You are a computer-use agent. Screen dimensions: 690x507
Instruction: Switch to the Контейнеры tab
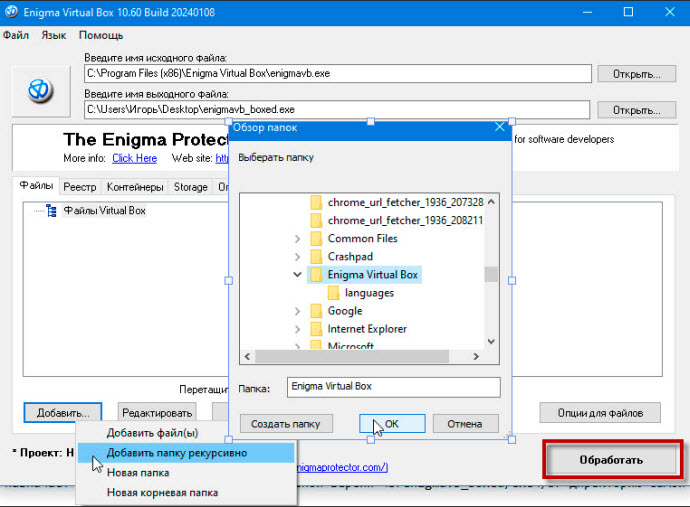click(135, 187)
